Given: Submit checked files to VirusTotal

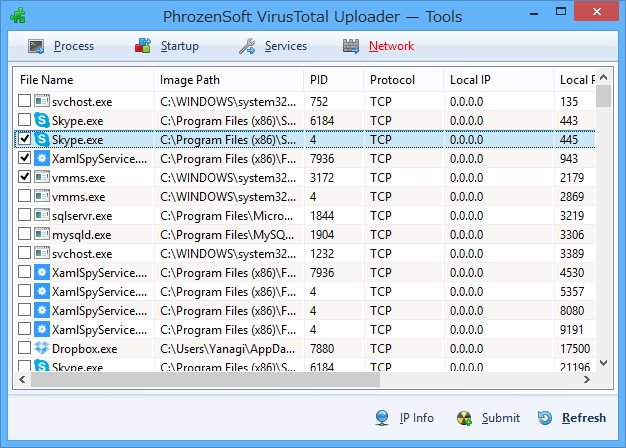Looking at the screenshot, I should pyautogui.click(x=488, y=418).
